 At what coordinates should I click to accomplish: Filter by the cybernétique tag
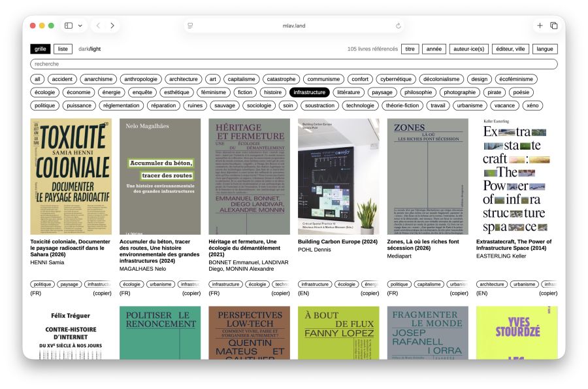(x=396, y=79)
